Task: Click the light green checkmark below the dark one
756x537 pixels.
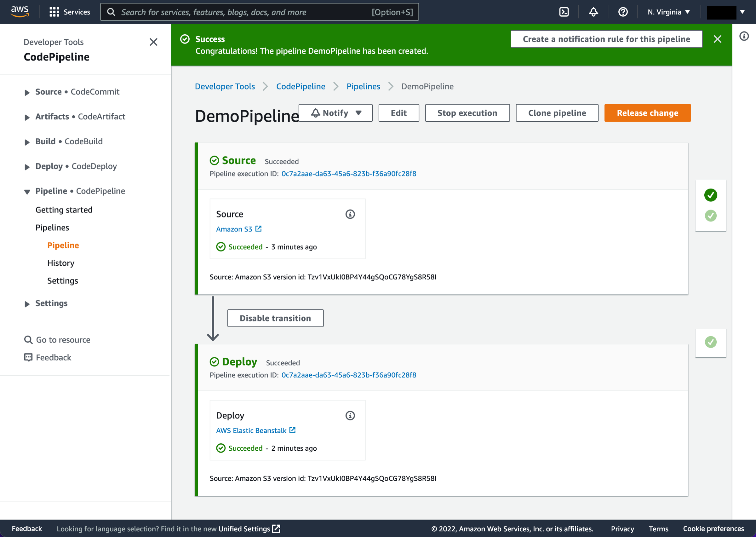Action: coord(710,216)
